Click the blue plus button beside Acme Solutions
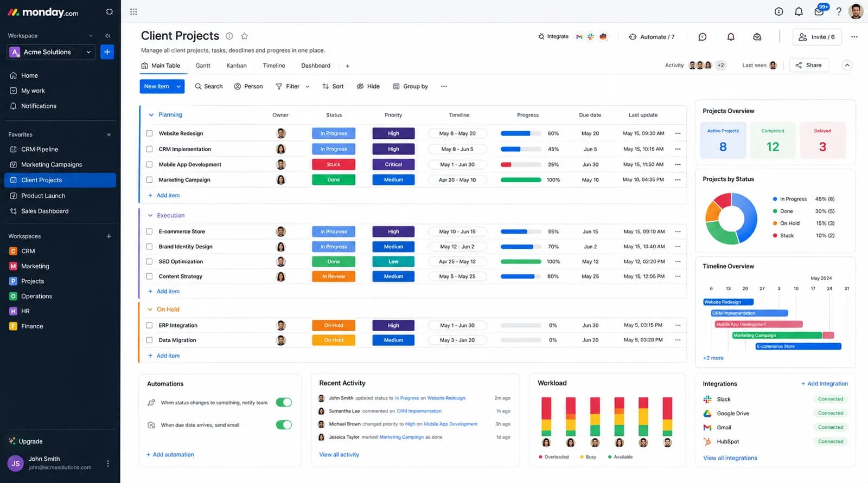This screenshot has width=868, height=483. pos(107,52)
